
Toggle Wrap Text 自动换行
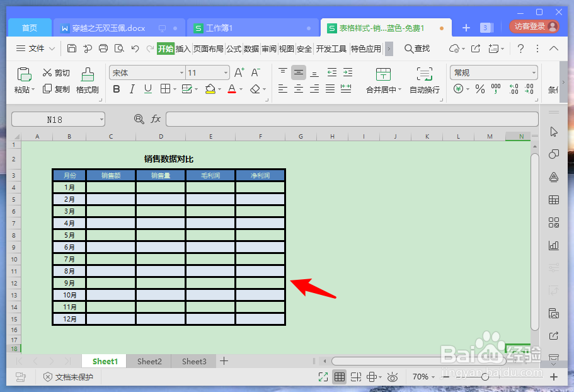(x=424, y=81)
